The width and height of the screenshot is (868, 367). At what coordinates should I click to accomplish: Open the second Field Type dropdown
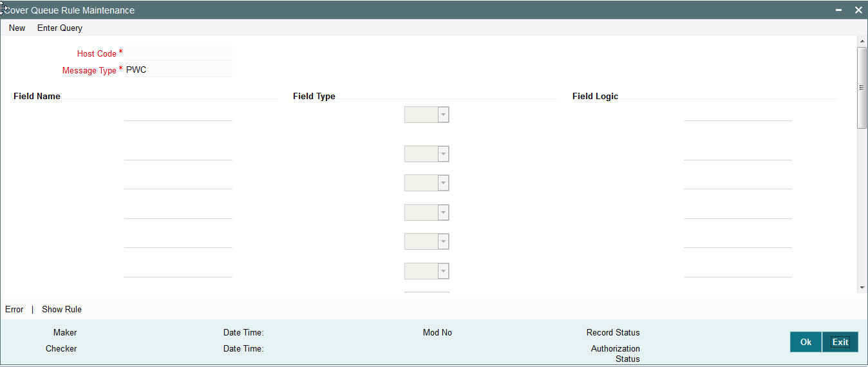click(x=426, y=154)
